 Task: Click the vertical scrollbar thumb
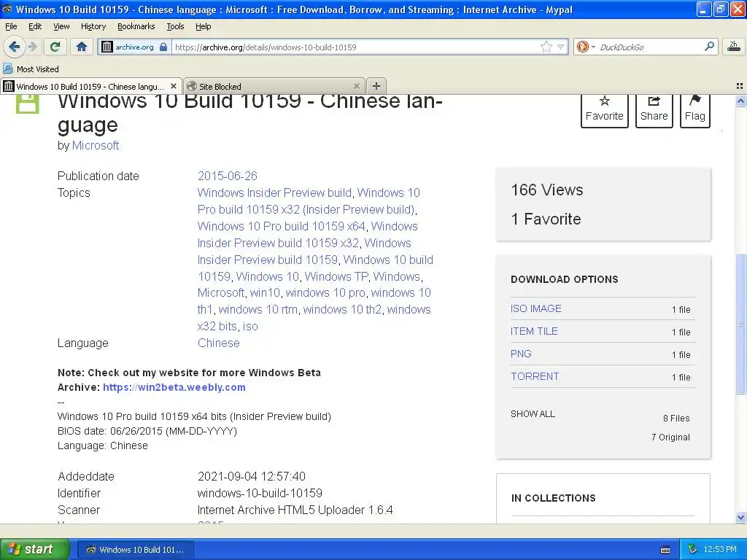pos(740,324)
